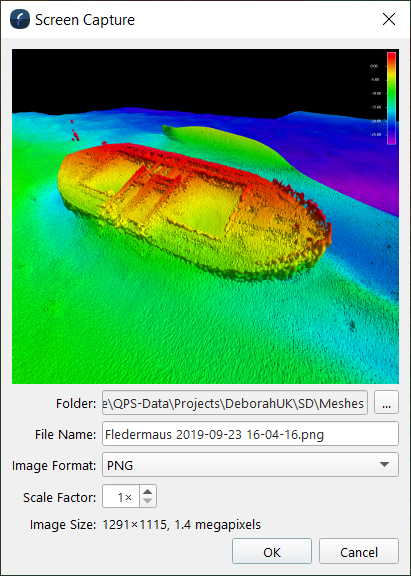Click the File Name input field
Image resolution: width=411 pixels, height=576 pixels.
click(250, 434)
